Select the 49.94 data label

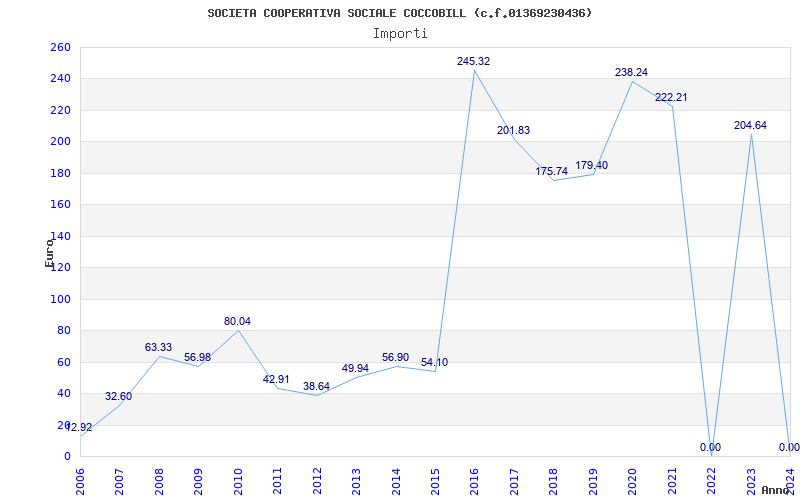point(355,368)
